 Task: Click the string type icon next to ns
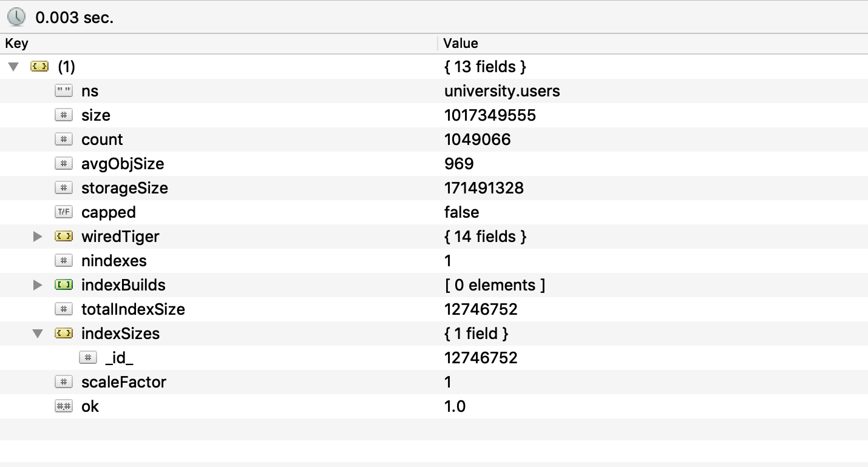coord(63,91)
